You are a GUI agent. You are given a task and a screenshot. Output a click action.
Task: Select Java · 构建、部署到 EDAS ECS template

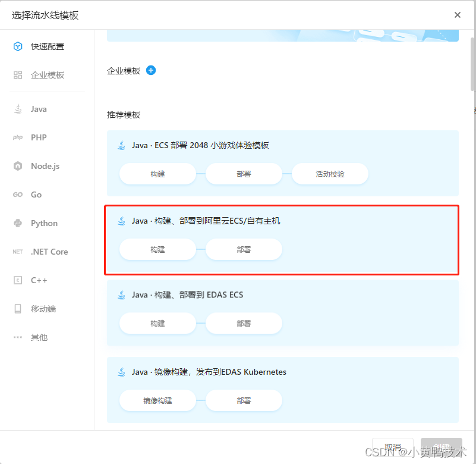coord(283,313)
